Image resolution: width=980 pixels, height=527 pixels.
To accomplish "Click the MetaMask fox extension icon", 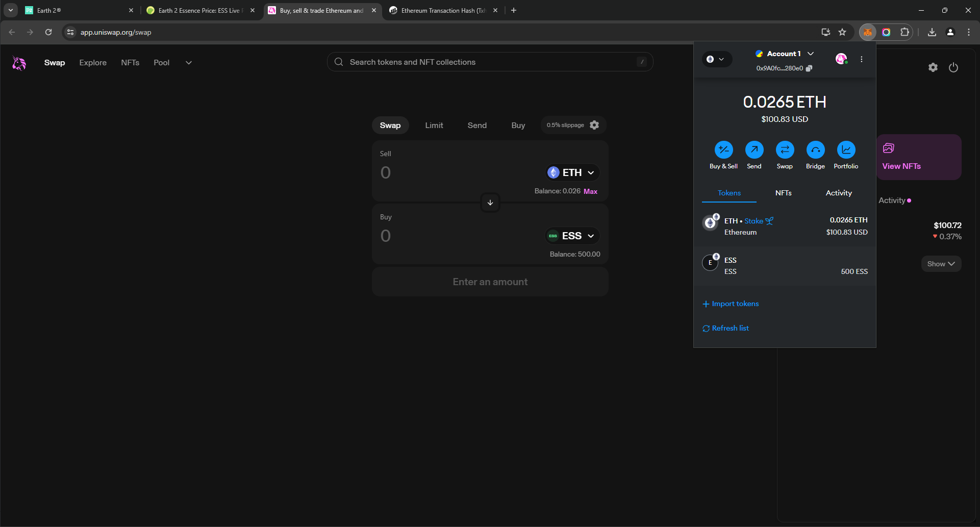I will [867, 32].
